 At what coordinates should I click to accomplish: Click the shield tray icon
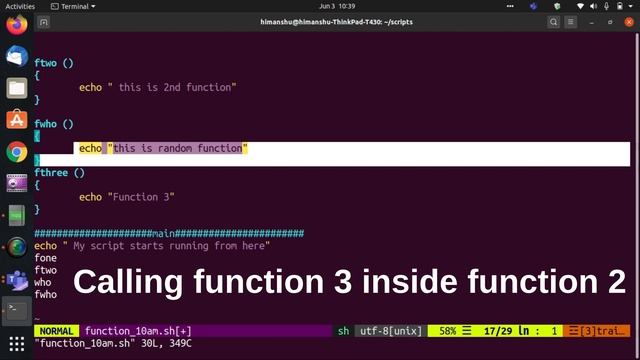(x=557, y=6)
